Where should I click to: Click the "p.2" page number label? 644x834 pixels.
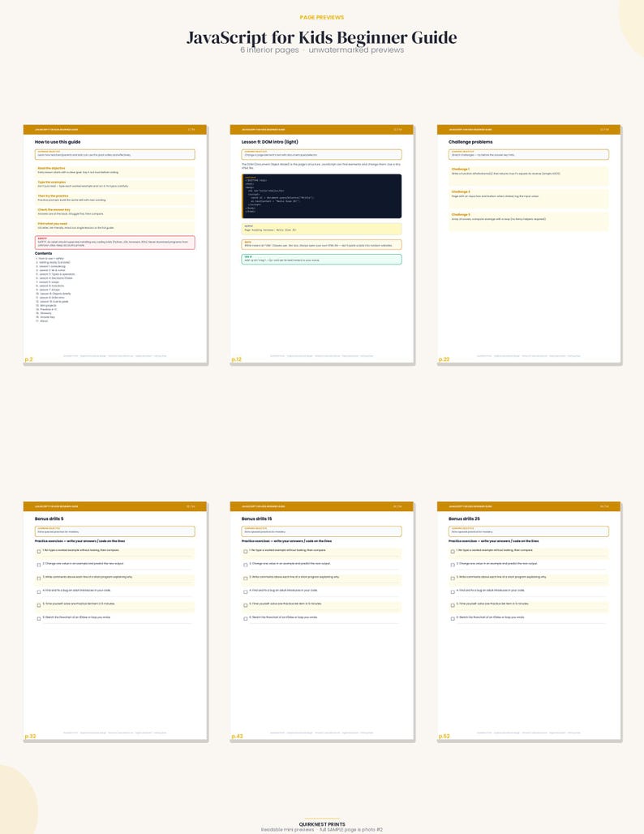click(28, 359)
